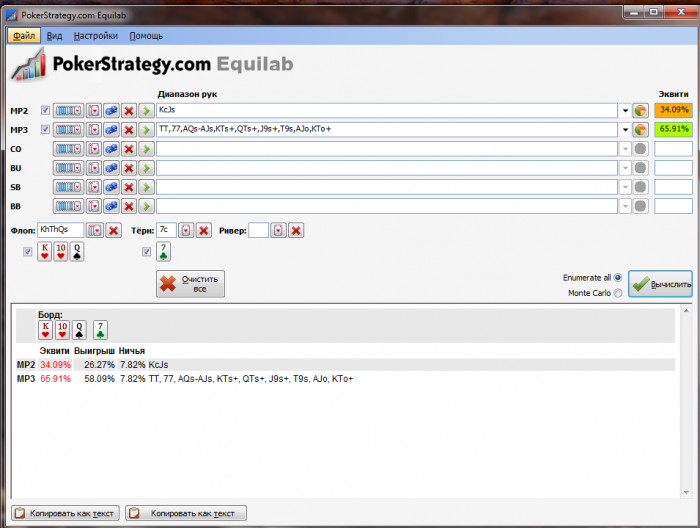Clear the river card with red X

296,230
